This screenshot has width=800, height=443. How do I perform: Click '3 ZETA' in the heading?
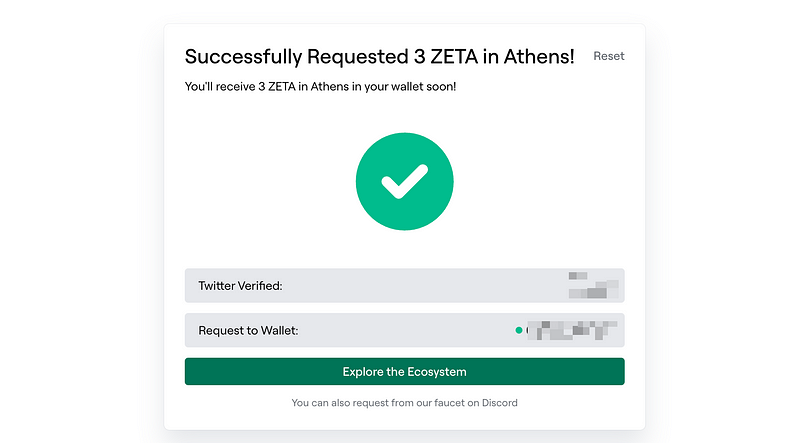tap(446, 57)
